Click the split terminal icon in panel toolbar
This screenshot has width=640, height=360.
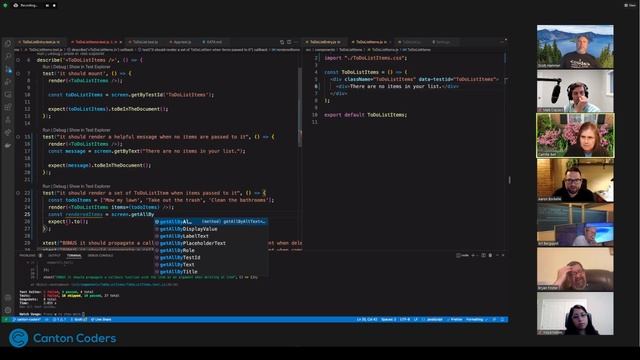pyautogui.click(x=483, y=256)
